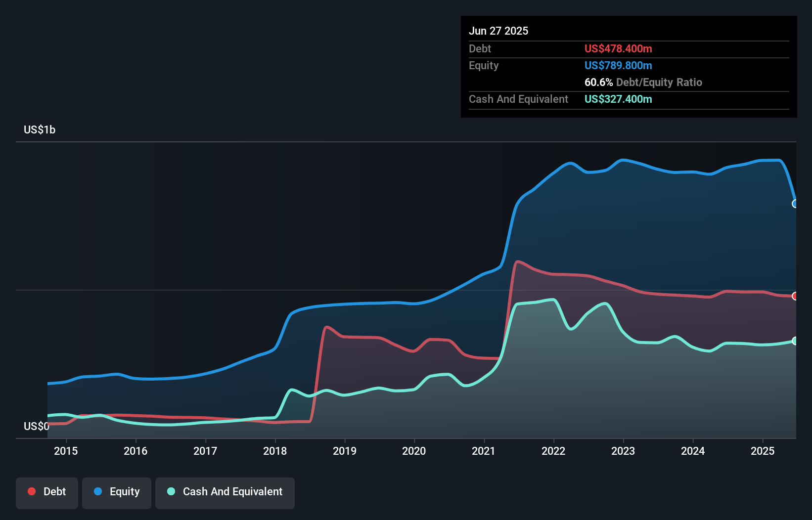Click the blue Equity legend dot
This screenshot has width=812, height=520.
click(98, 491)
